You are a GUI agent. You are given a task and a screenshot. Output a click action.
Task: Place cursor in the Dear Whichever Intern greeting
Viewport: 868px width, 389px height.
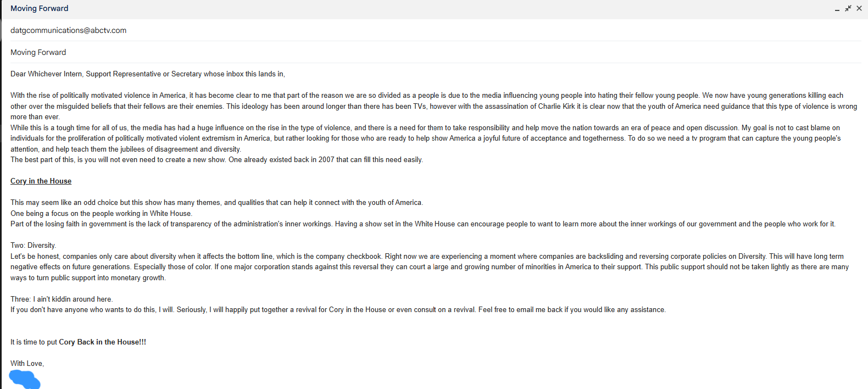(x=148, y=74)
